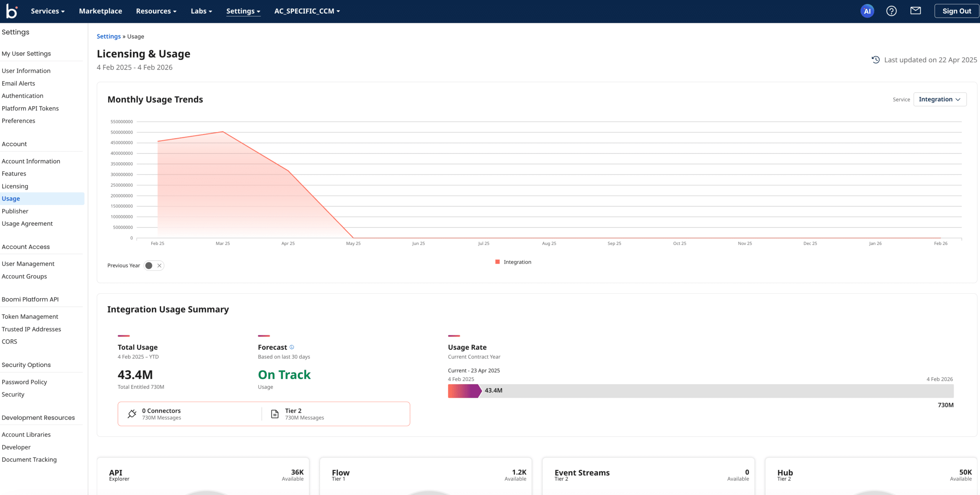Click the API Explorer card
Viewport: 980px width, 495px height.
[x=203, y=476]
